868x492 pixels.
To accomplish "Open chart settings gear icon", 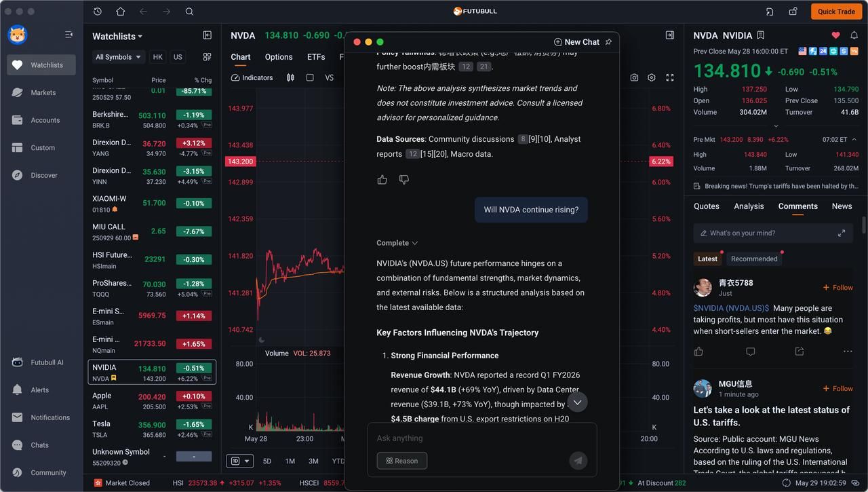I will point(652,77).
